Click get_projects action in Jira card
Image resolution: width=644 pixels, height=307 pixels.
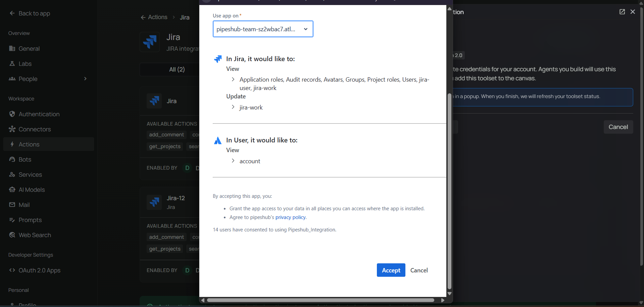click(165, 146)
